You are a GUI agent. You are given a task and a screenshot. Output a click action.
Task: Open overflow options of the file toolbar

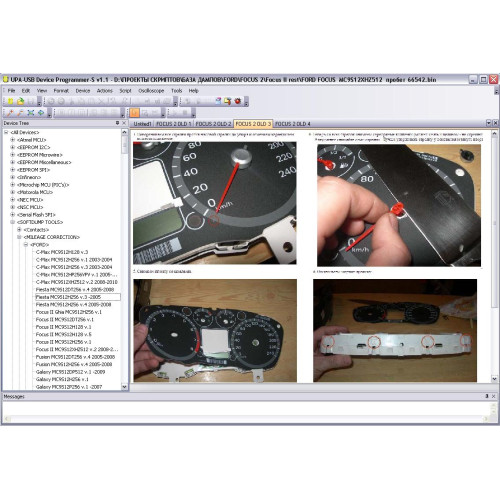tap(39, 102)
